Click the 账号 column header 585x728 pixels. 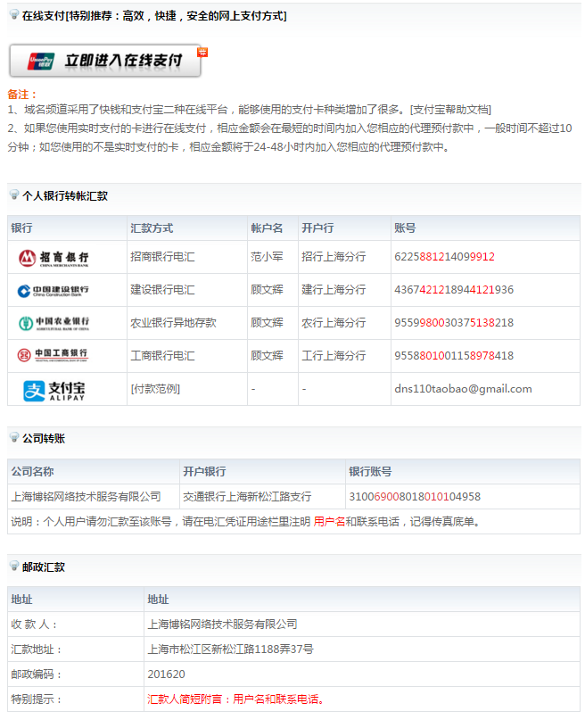click(405, 228)
